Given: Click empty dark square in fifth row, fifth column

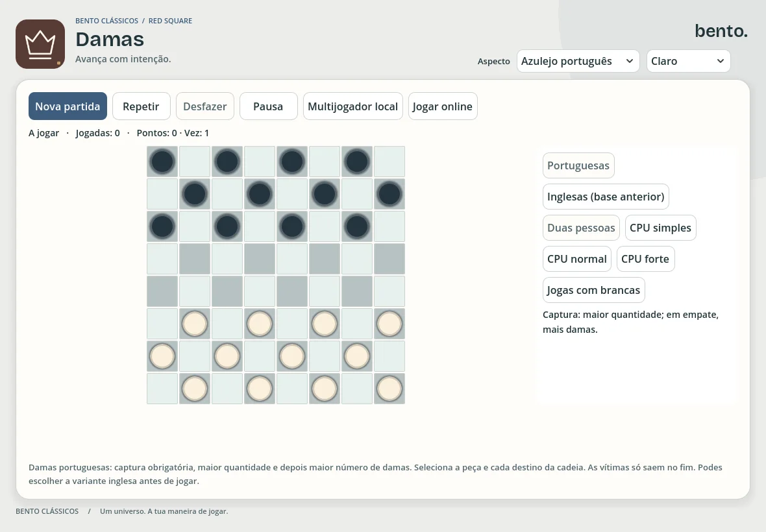Looking at the screenshot, I should point(292,291).
